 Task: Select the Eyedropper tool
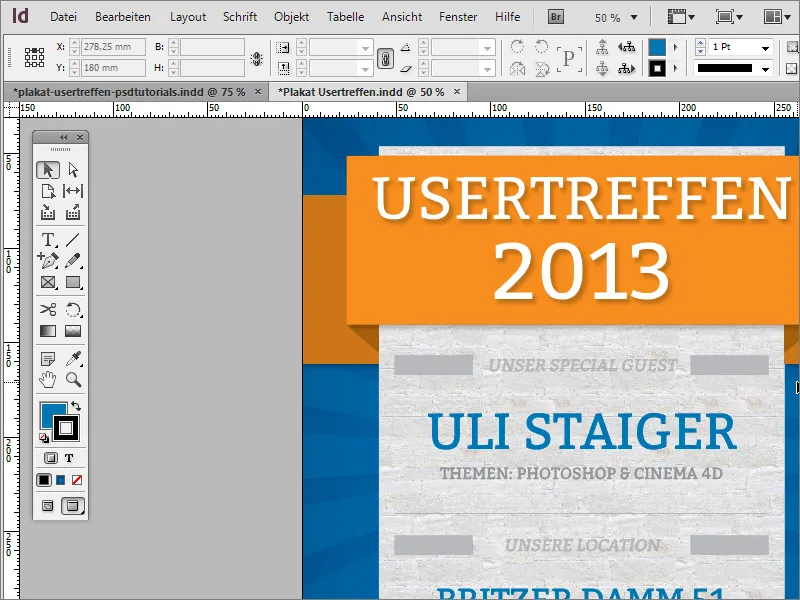pos(72,357)
